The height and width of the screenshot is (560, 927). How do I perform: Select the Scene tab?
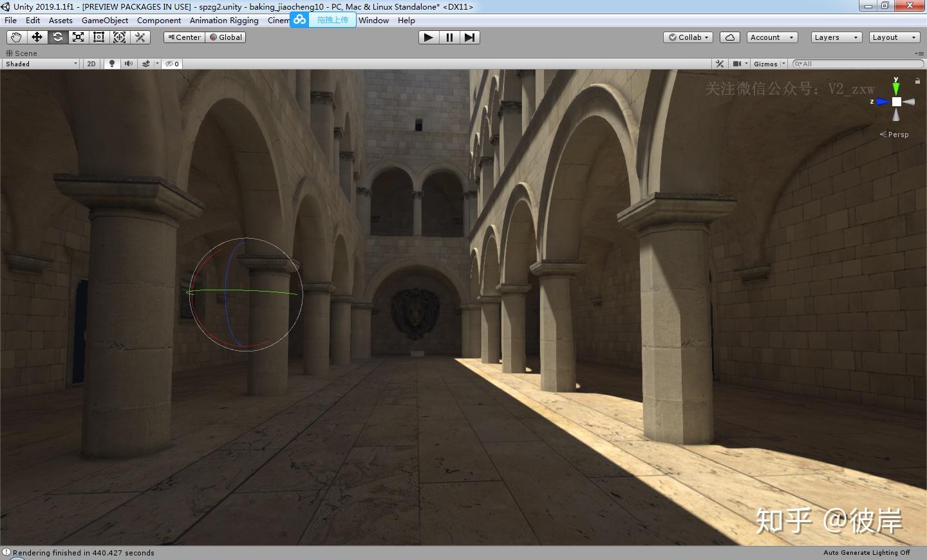[x=22, y=53]
